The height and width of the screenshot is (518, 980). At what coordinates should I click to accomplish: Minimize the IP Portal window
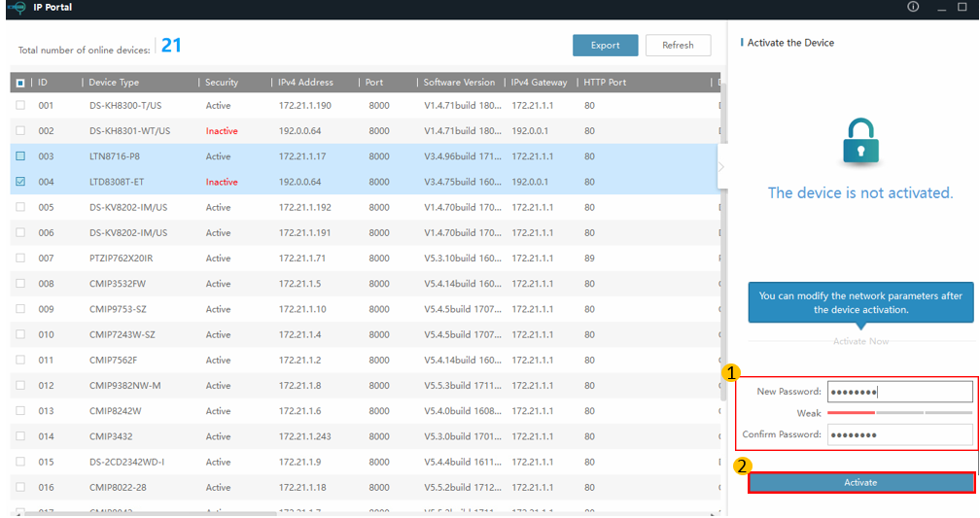pos(939,8)
